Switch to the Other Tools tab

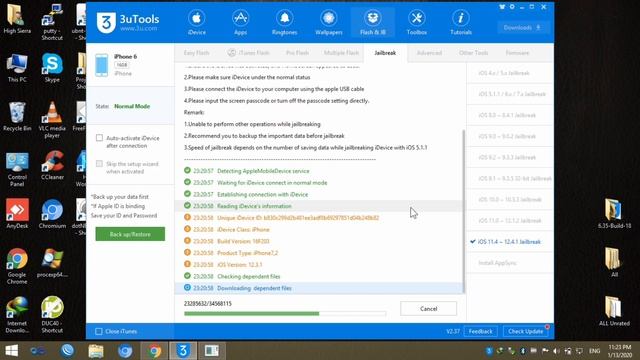point(473,53)
